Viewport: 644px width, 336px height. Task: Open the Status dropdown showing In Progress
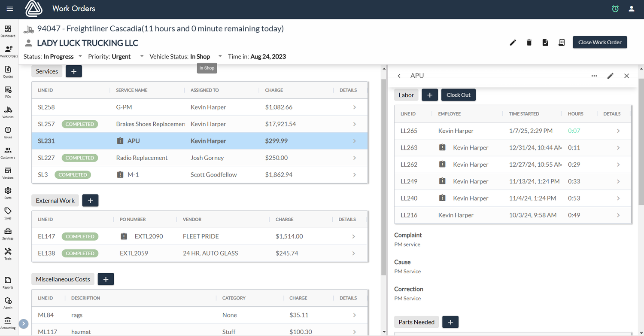coord(80,56)
